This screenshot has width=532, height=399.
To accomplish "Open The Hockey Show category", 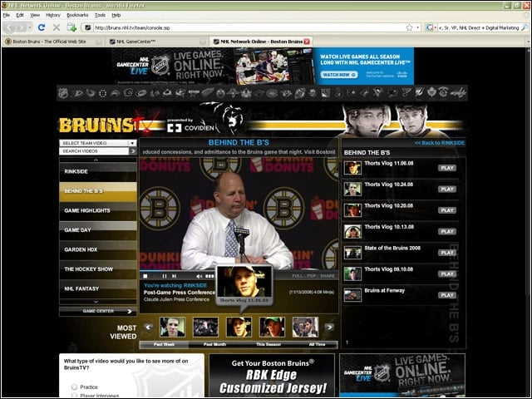I will pyautogui.click(x=98, y=269).
